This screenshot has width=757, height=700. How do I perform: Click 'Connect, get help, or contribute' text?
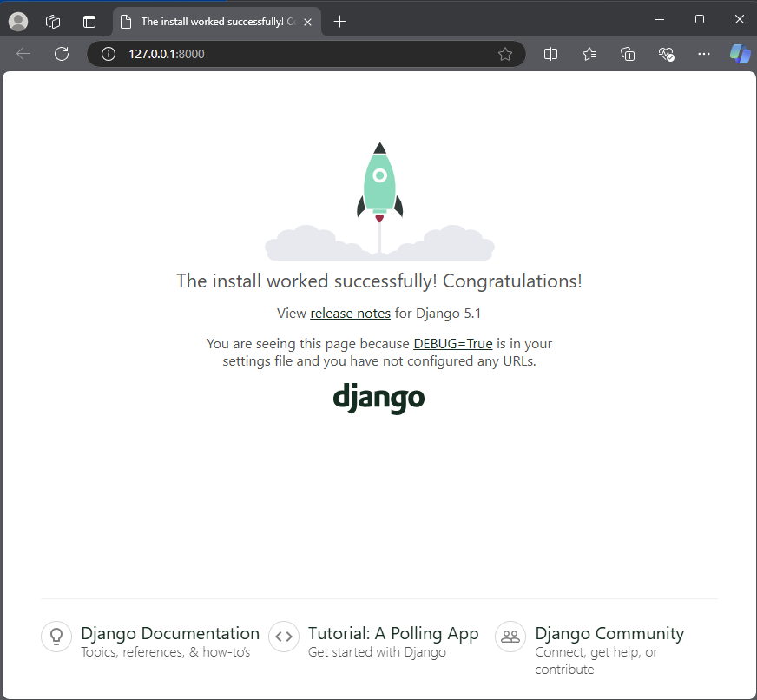coord(596,660)
